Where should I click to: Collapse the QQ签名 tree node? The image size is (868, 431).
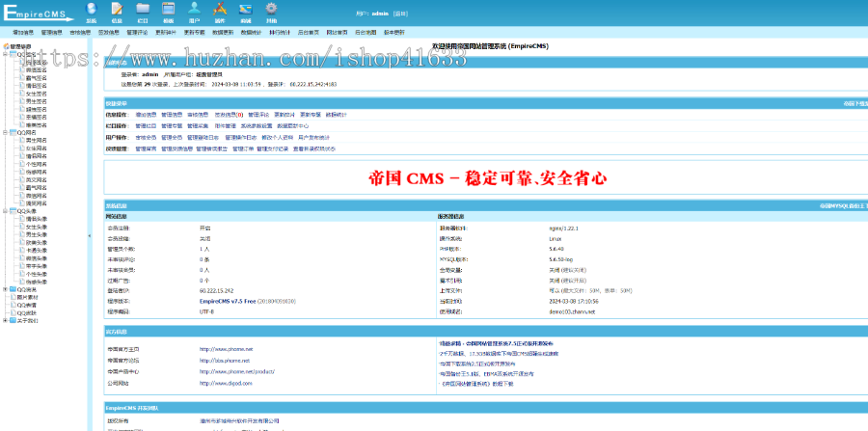(x=6, y=55)
